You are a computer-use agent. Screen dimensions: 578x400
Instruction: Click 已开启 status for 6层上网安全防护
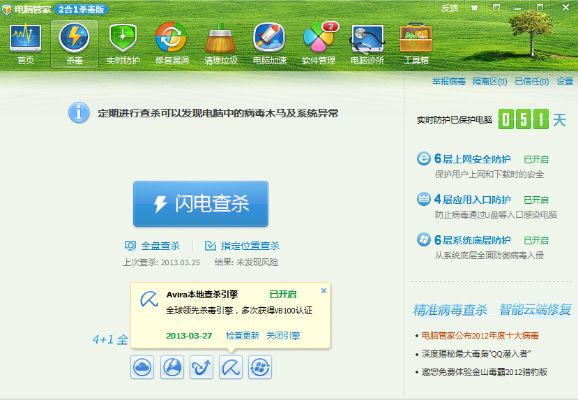pyautogui.click(x=536, y=159)
